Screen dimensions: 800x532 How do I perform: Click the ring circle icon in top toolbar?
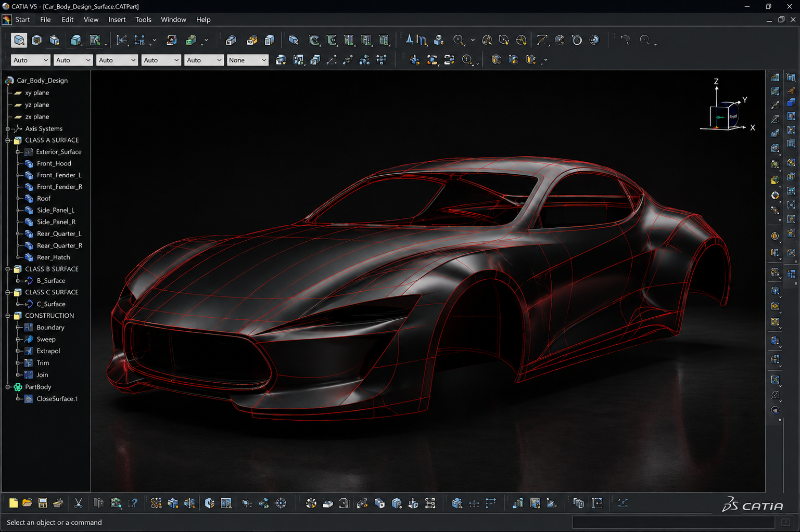point(577,40)
